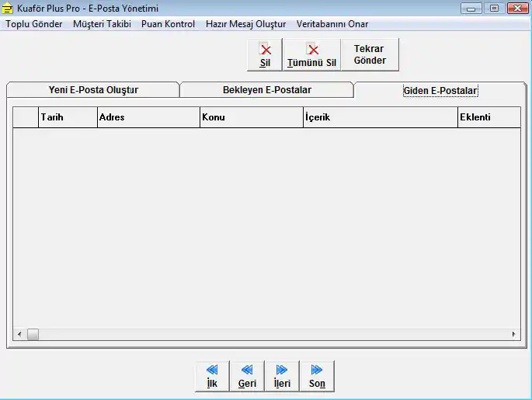Open the Toplu Gönder menu
532x400 pixels.
34,24
